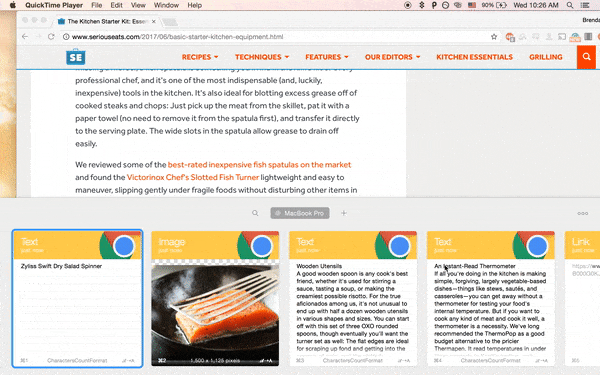This screenshot has height=375, width=600.
Task: Click the orange site search button
Action: 586,57
